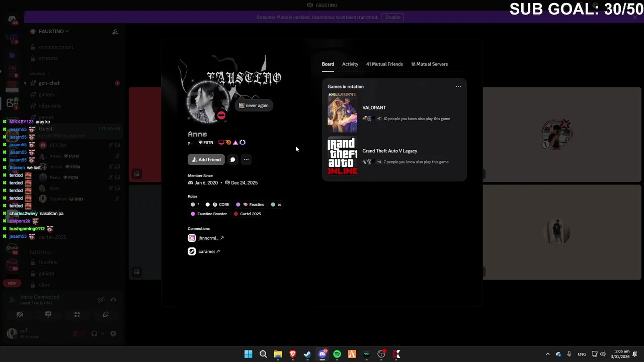Image resolution: width=644 pixels, height=362 pixels.
Task: Open message chat bubble icon on profile
Action: tap(232, 159)
